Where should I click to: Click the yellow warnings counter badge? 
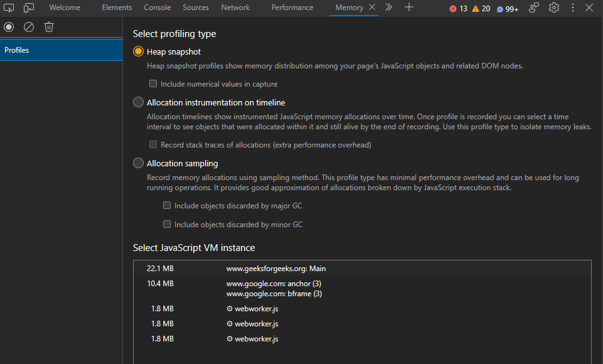pos(481,8)
